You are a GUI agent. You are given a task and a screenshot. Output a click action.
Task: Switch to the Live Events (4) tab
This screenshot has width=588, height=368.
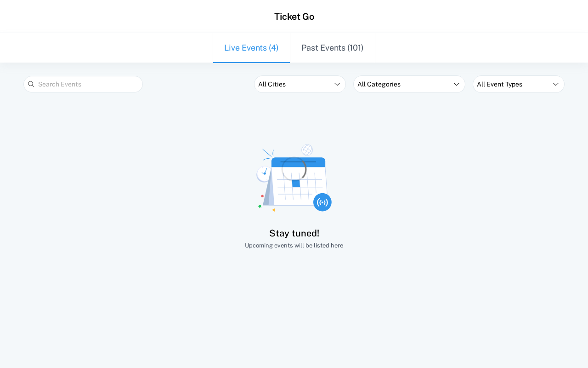[251, 48]
